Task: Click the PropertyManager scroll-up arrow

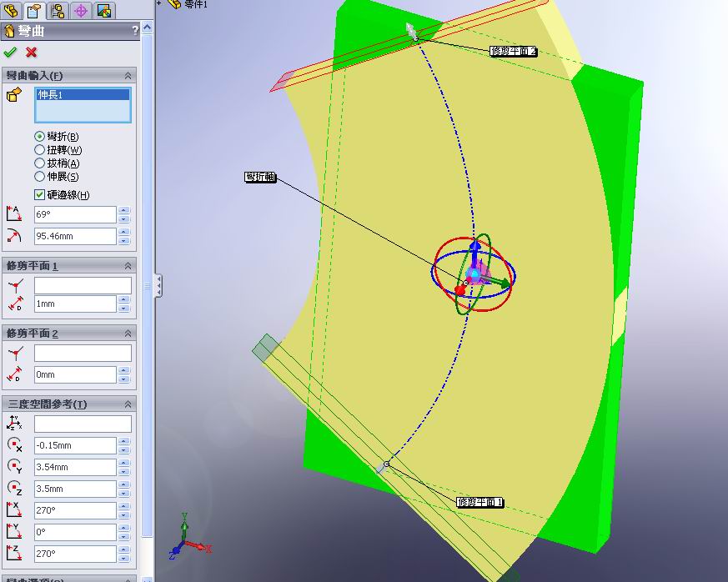Action: tap(147, 28)
